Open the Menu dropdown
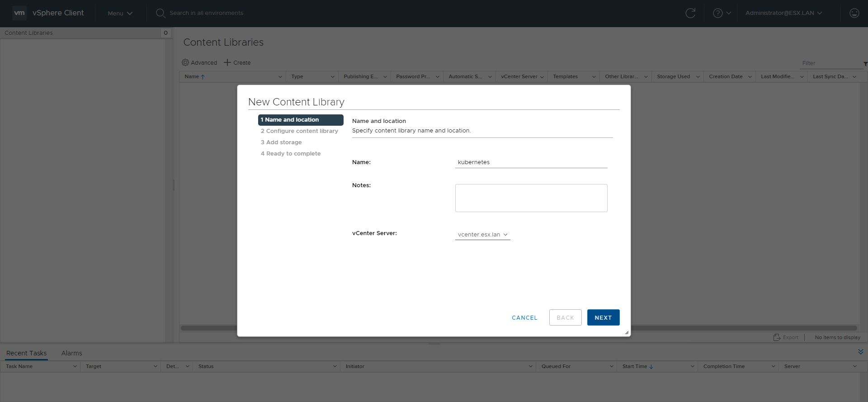Image resolution: width=868 pixels, height=402 pixels. tap(120, 13)
